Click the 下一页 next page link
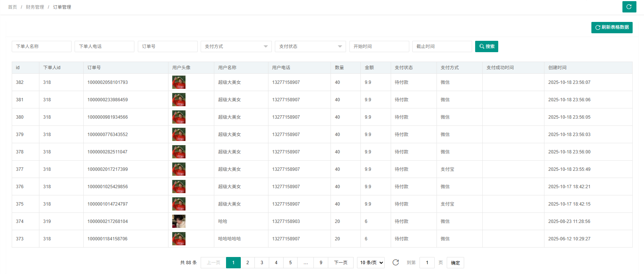644x274 pixels. 341,263
